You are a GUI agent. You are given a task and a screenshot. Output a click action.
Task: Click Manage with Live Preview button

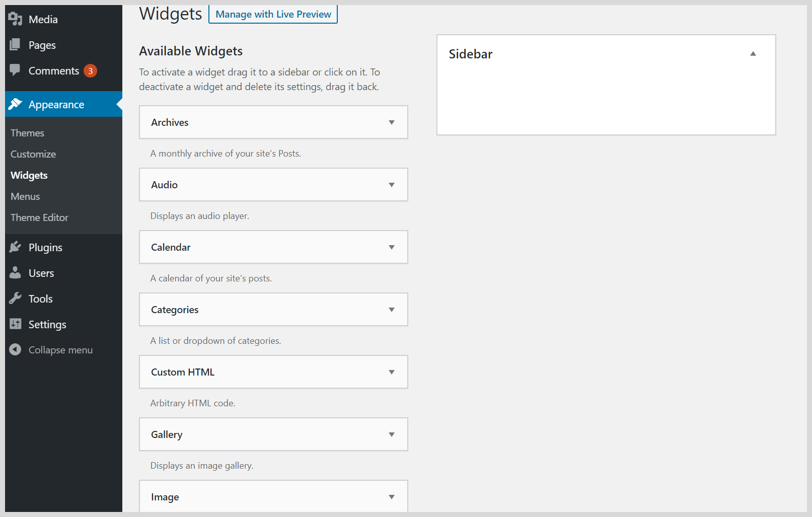(273, 14)
